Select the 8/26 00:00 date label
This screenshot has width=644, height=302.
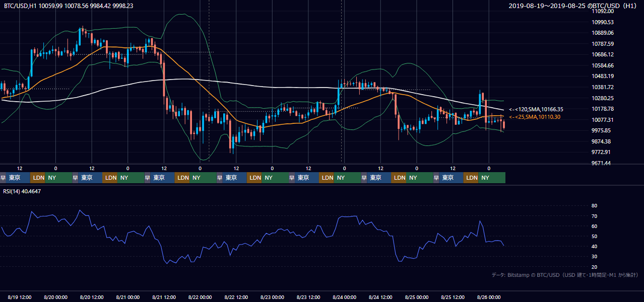tap(489, 297)
